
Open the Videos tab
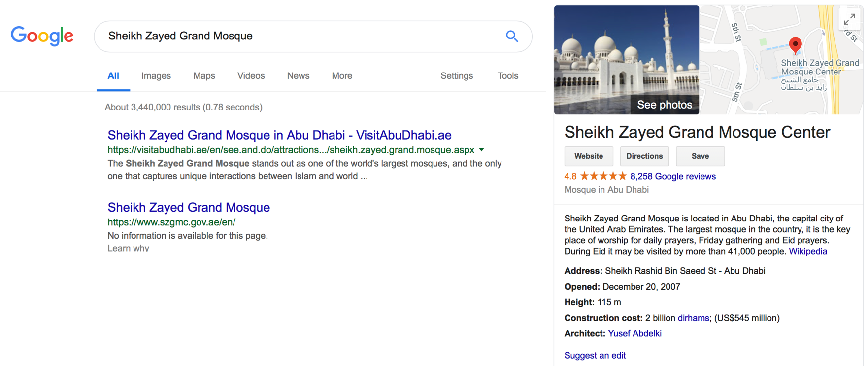tap(251, 76)
